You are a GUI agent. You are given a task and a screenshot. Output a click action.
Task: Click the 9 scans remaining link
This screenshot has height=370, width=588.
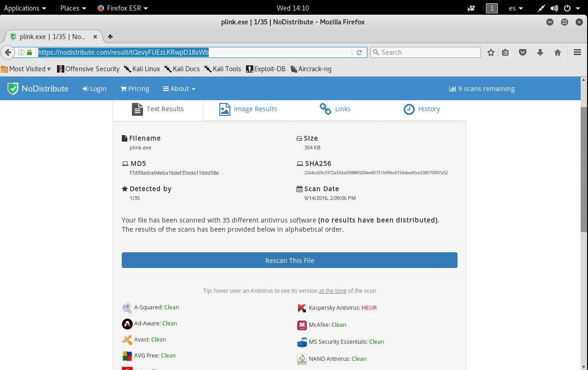[x=482, y=89]
